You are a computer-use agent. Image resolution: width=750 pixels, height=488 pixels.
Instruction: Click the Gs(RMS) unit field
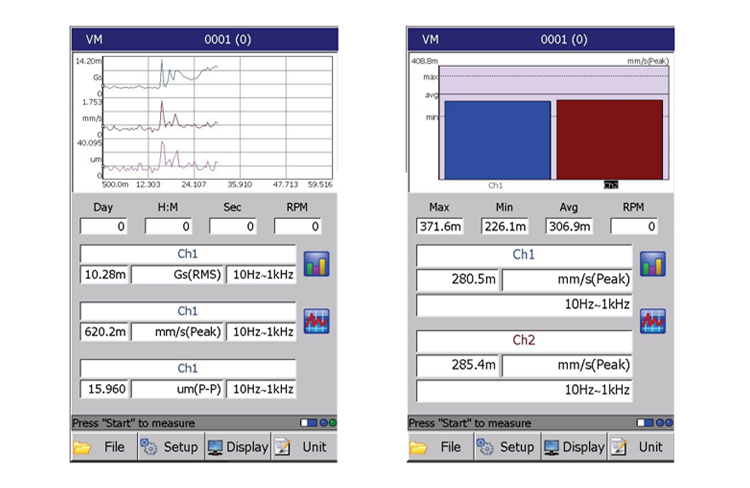178,274
